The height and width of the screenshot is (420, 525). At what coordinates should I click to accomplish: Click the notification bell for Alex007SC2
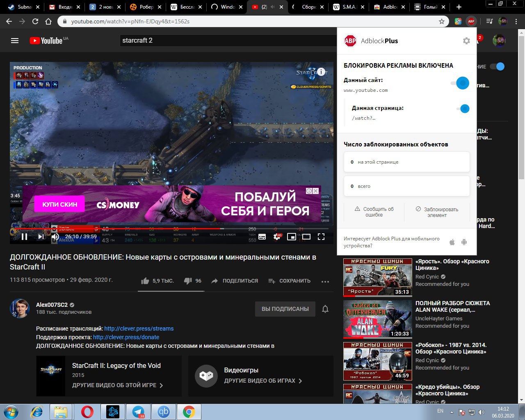pos(325,309)
